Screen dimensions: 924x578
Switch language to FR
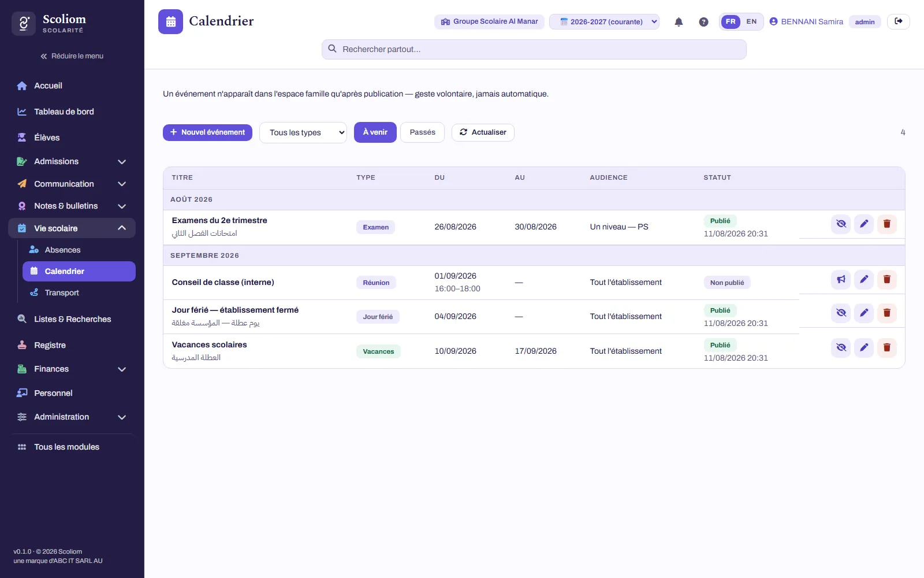731,21
